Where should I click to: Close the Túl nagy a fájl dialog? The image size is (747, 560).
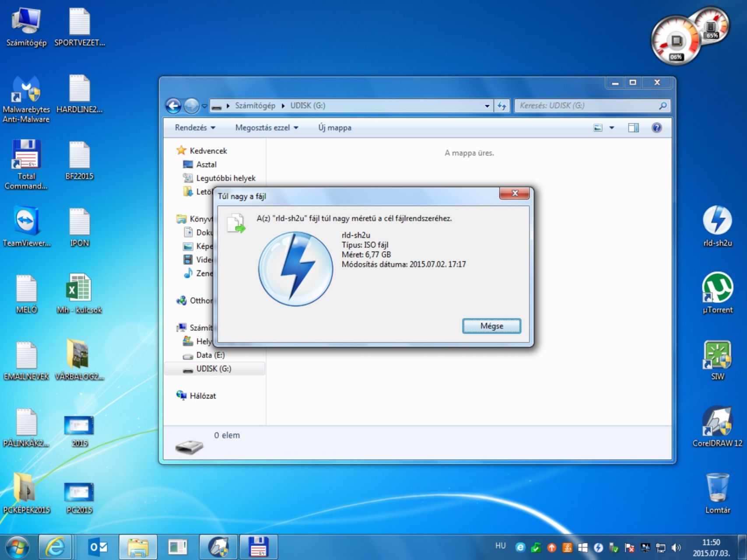(x=515, y=193)
